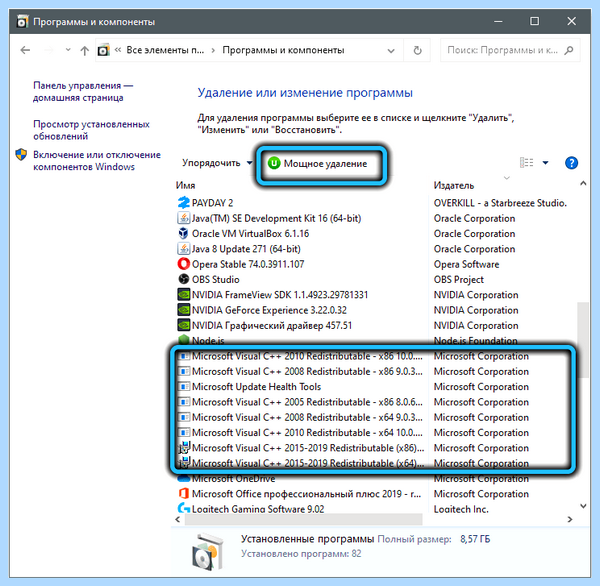Select NVIDIA GeForce Experience icon
Screen dimensions: 600x586
(184, 310)
